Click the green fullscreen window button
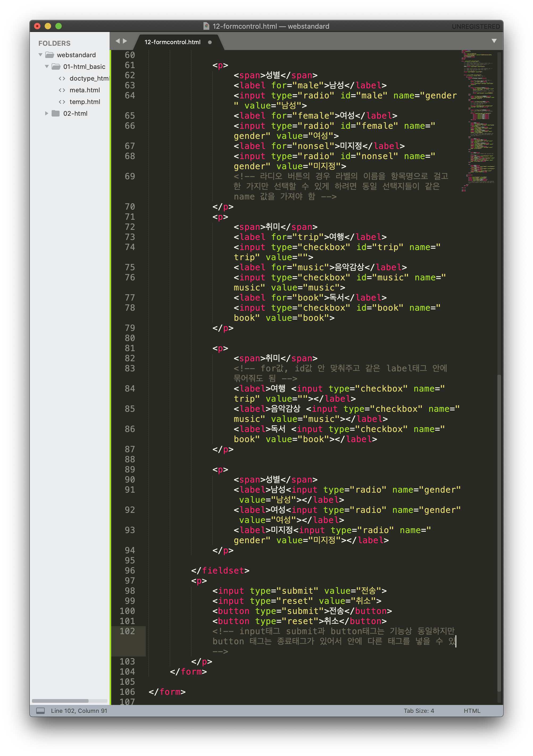This screenshot has height=756, width=533. tap(59, 26)
